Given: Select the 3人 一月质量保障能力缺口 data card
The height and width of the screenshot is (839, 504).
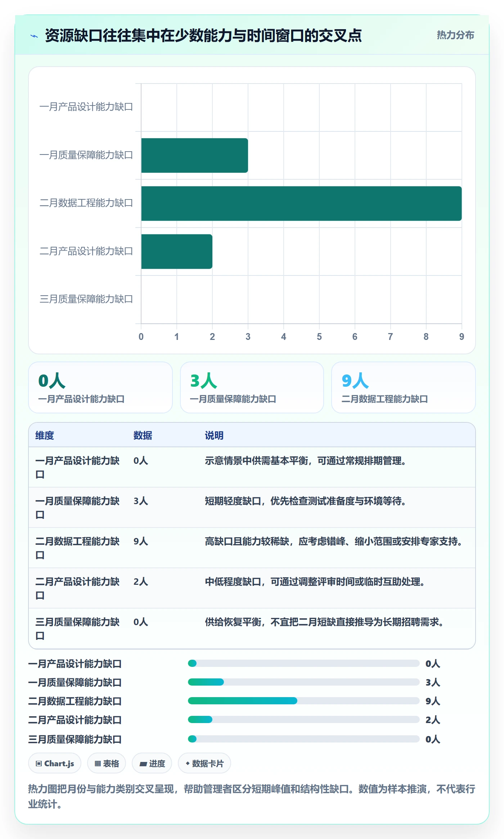Looking at the screenshot, I should 252,387.
